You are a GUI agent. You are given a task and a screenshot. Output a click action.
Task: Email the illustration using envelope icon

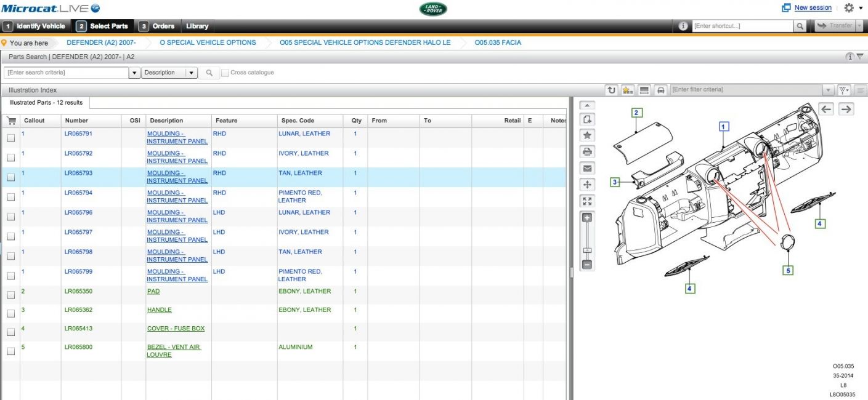click(588, 168)
